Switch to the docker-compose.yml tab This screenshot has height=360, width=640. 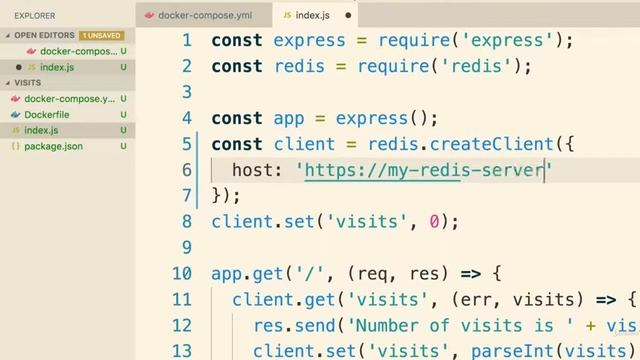click(x=204, y=15)
